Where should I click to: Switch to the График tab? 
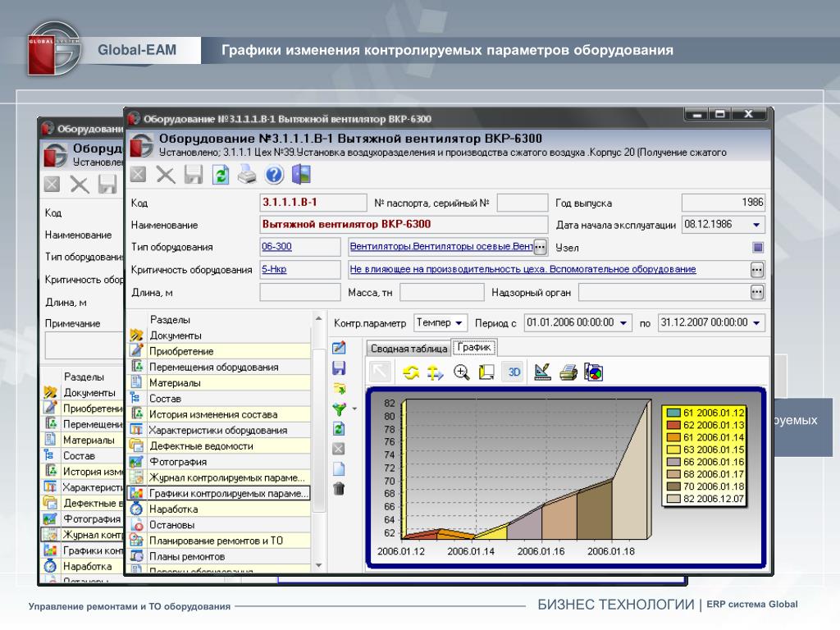474,348
